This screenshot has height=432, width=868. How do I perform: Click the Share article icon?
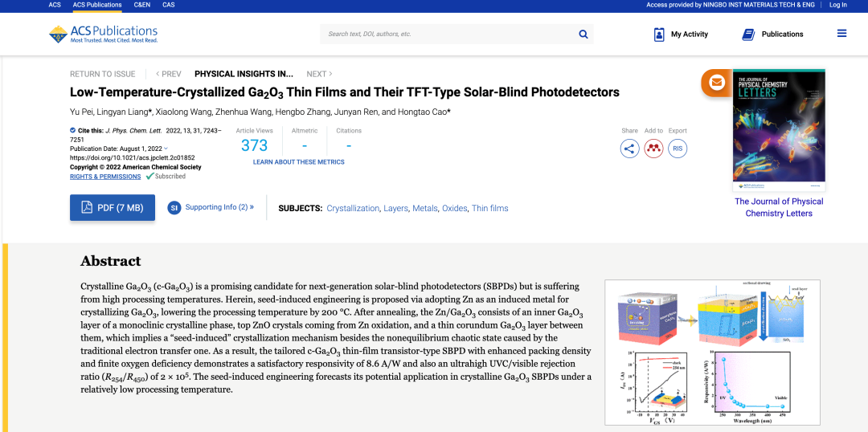629,149
